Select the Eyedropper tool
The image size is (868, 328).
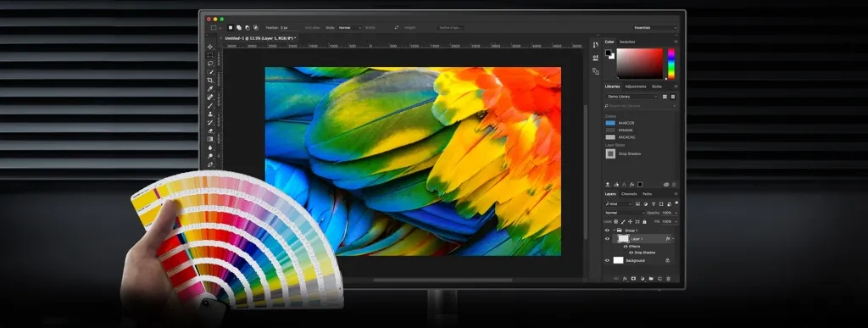point(210,88)
